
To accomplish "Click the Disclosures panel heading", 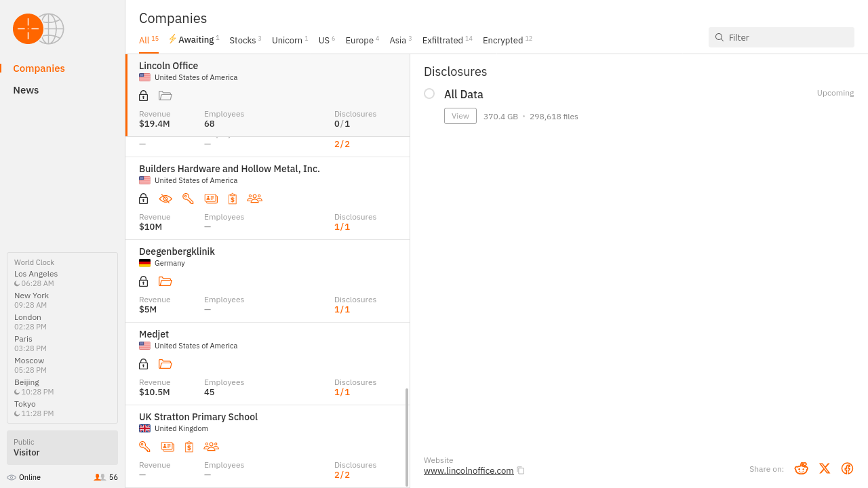I will tap(455, 72).
